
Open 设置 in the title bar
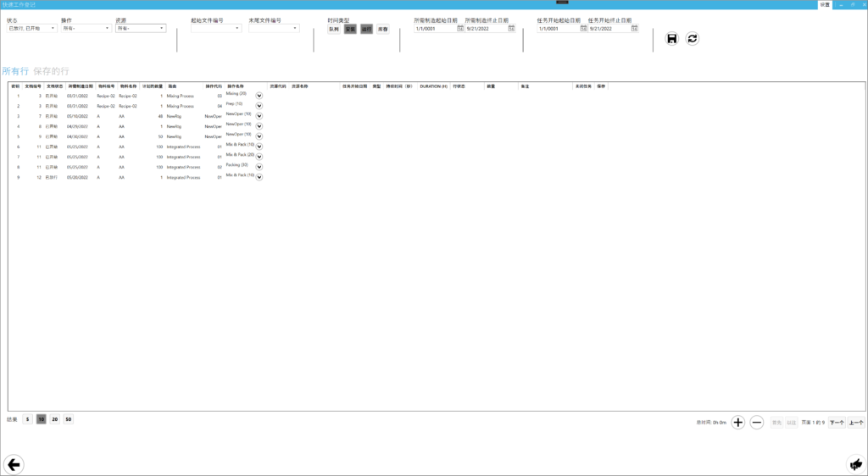(x=825, y=4)
